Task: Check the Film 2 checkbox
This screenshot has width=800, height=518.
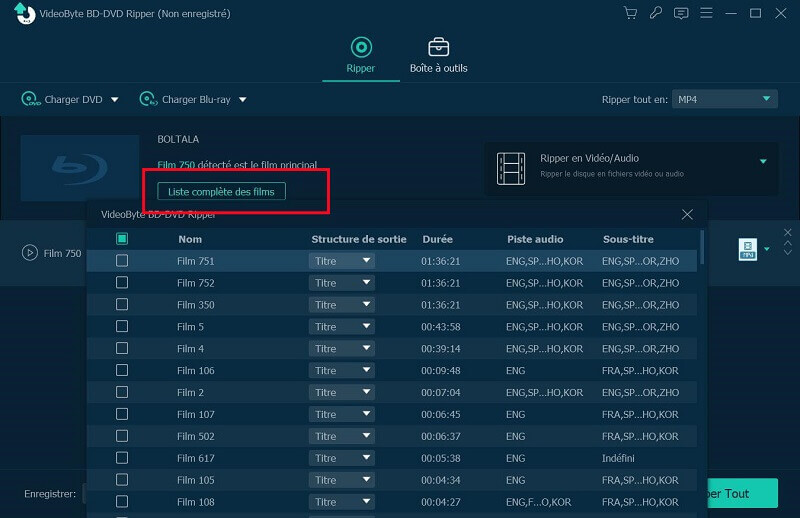Action: point(122,392)
